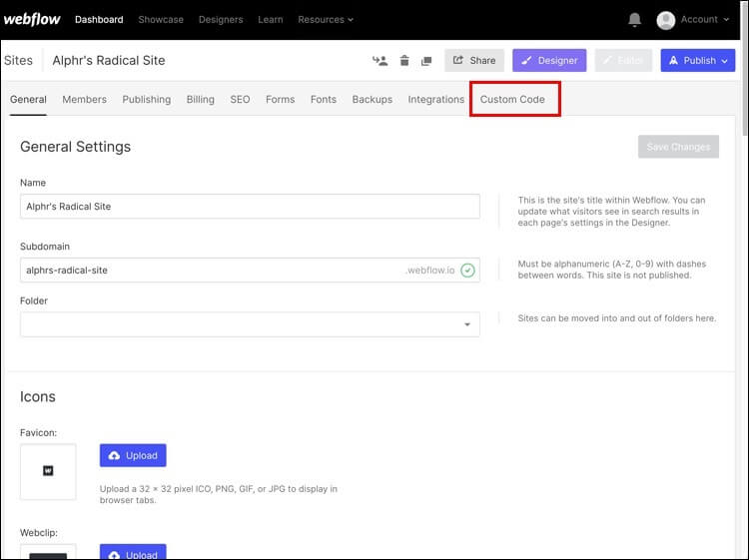Viewport: 749px width, 560px height.
Task: Click the Subdomain input field
Action: [x=250, y=271]
